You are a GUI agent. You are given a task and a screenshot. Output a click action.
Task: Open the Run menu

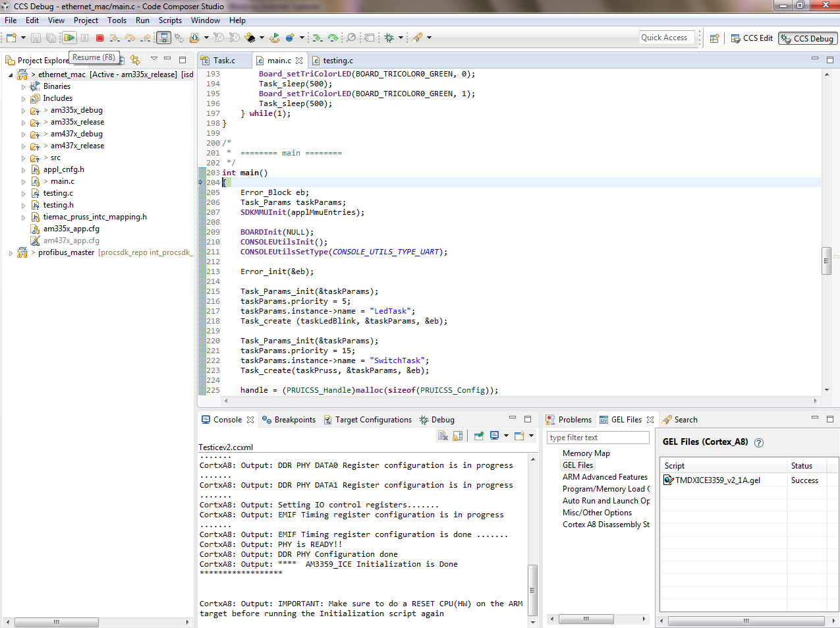pyautogui.click(x=142, y=20)
